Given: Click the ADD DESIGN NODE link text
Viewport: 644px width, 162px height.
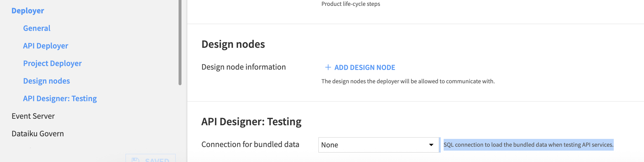Looking at the screenshot, I should click(x=365, y=67).
